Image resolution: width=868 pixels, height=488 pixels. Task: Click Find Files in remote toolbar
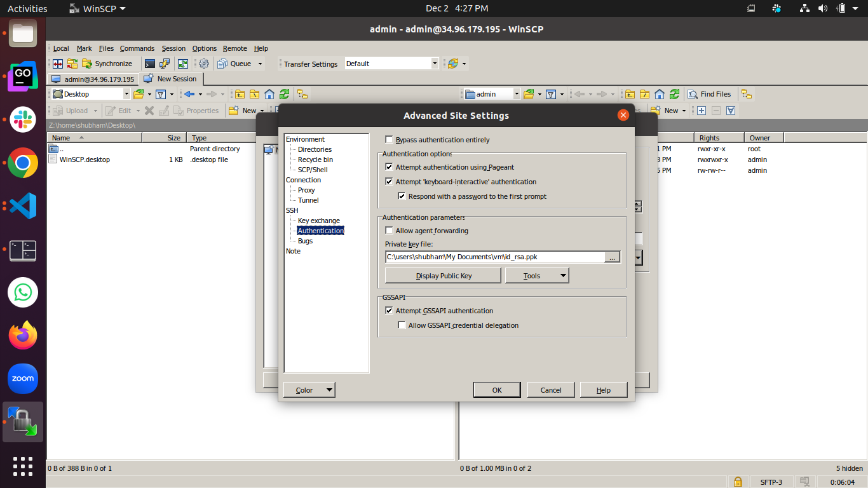709,94
